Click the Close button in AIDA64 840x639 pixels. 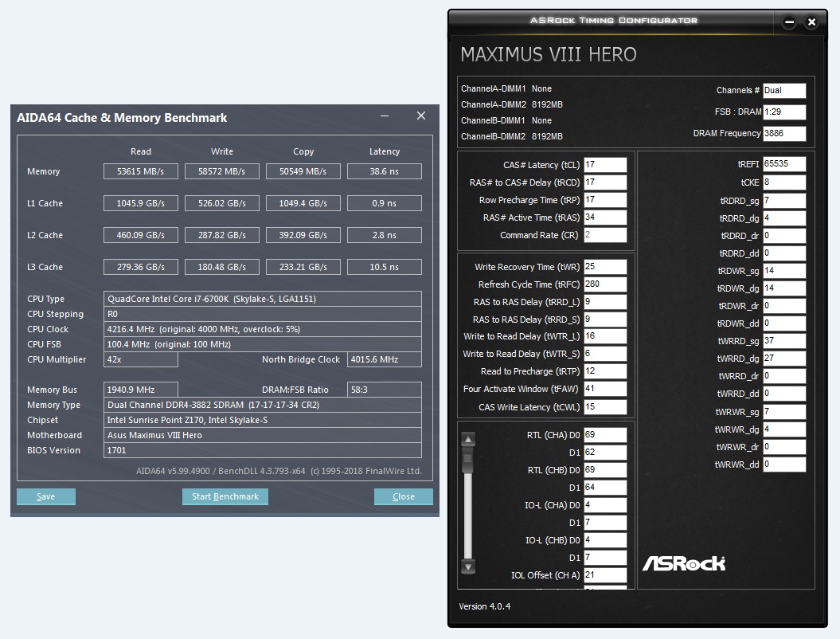click(x=404, y=496)
